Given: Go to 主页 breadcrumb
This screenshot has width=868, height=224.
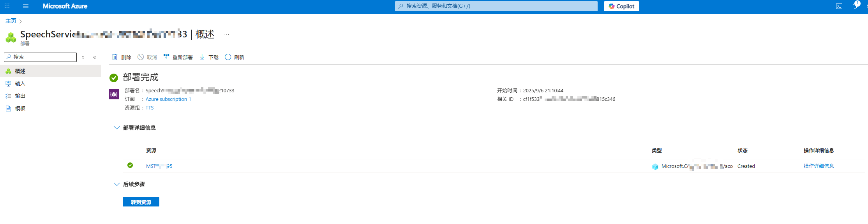Looking at the screenshot, I should 11,21.
